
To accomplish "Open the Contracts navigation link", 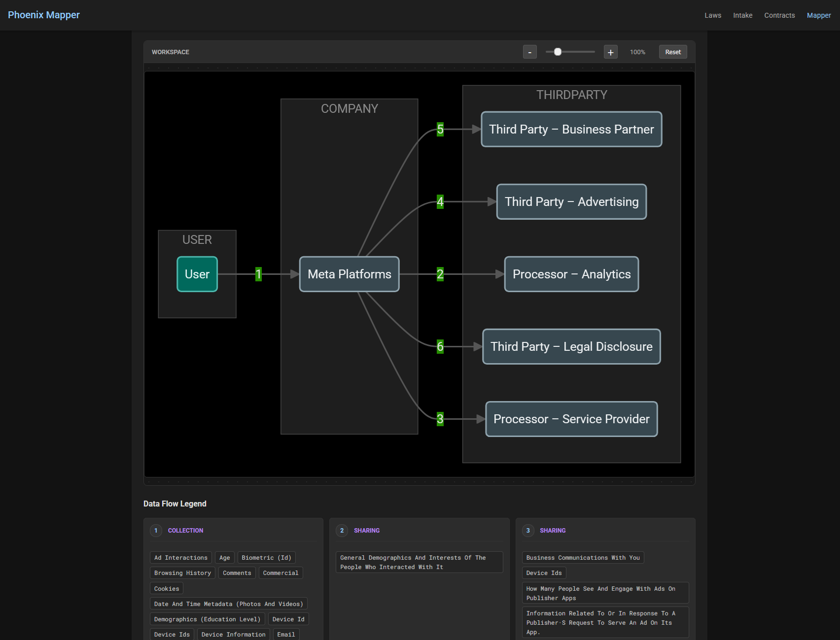I will pos(779,15).
